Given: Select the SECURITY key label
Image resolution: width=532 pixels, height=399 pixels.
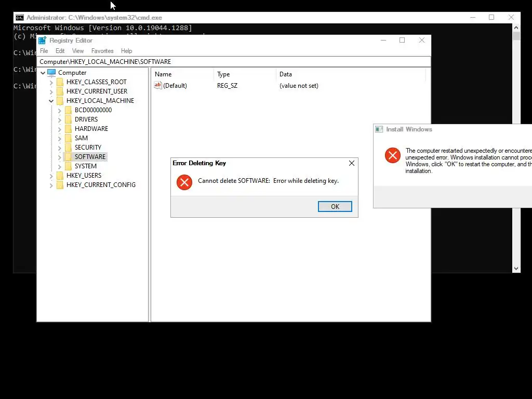Looking at the screenshot, I should [x=88, y=147].
